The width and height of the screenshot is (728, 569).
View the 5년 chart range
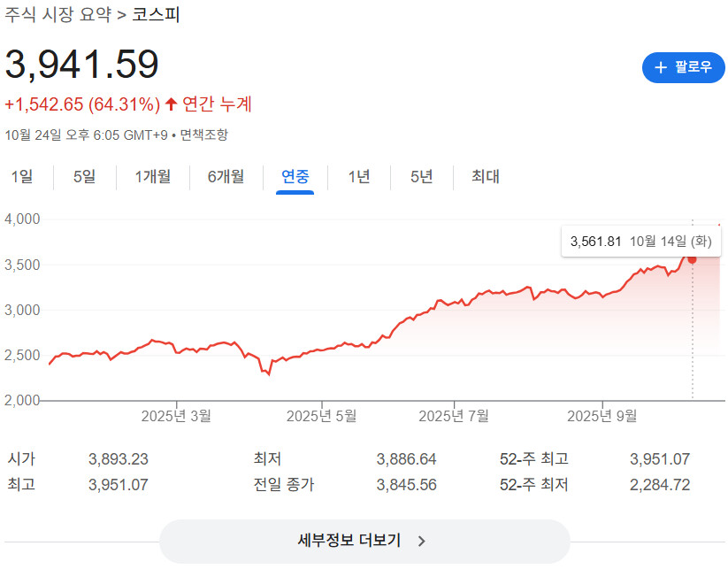[422, 176]
